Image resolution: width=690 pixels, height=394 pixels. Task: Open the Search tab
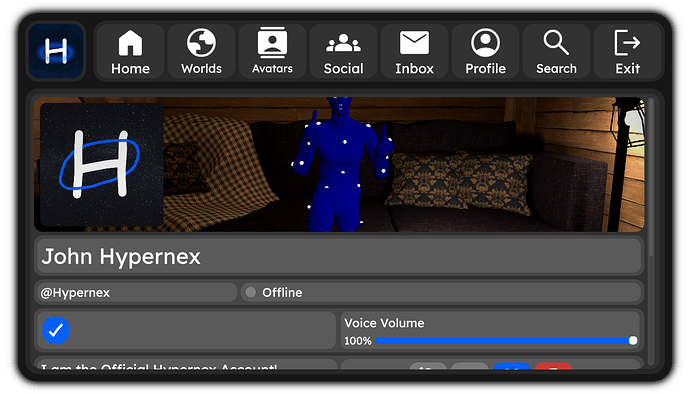click(x=557, y=52)
